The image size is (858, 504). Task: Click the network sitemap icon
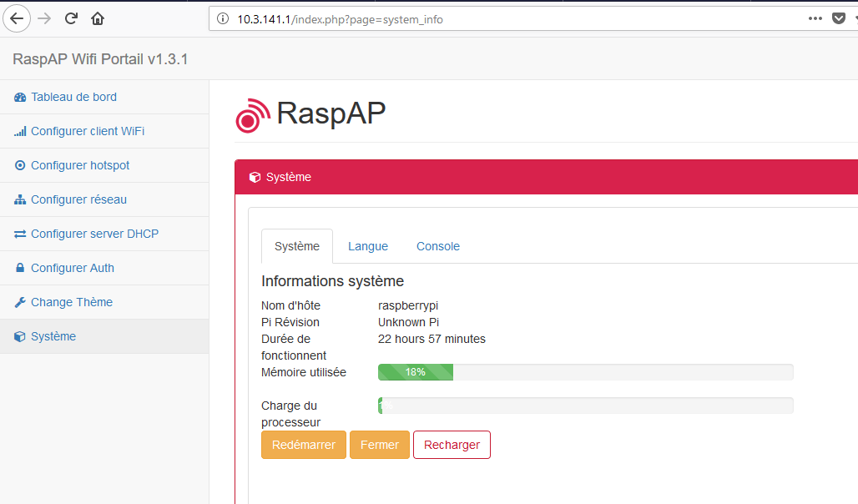click(x=20, y=199)
